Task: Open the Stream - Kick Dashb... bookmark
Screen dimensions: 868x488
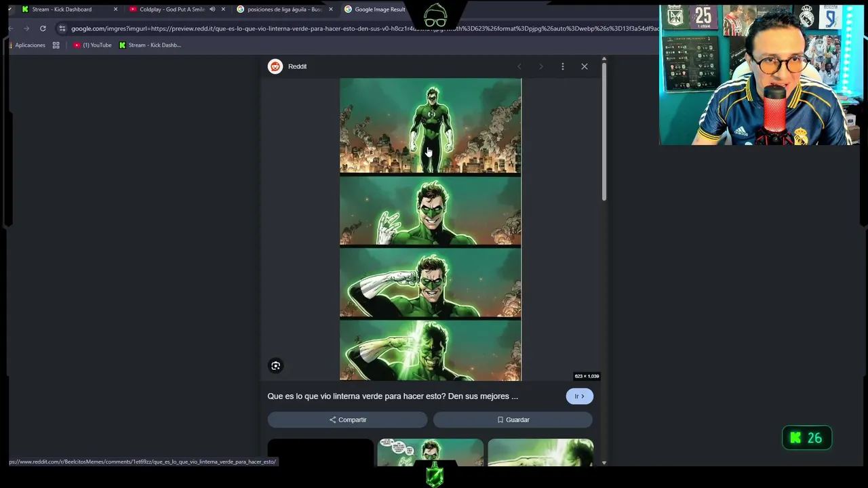Action: point(150,45)
